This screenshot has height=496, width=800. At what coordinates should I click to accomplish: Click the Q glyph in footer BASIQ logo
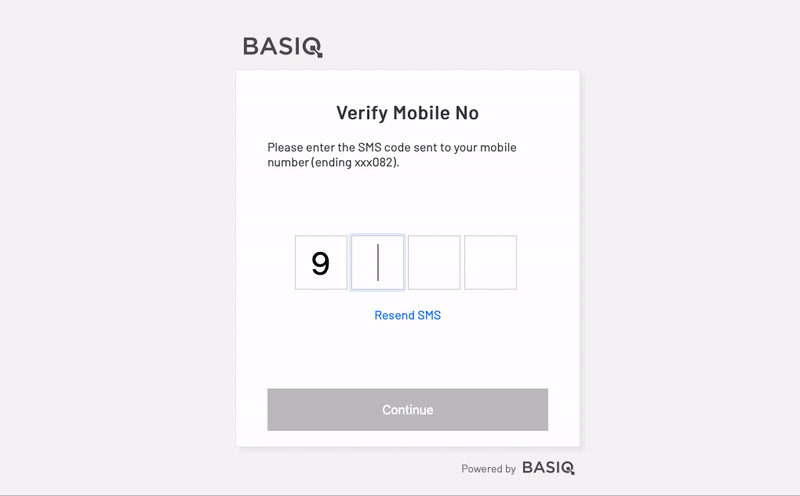[568, 468]
